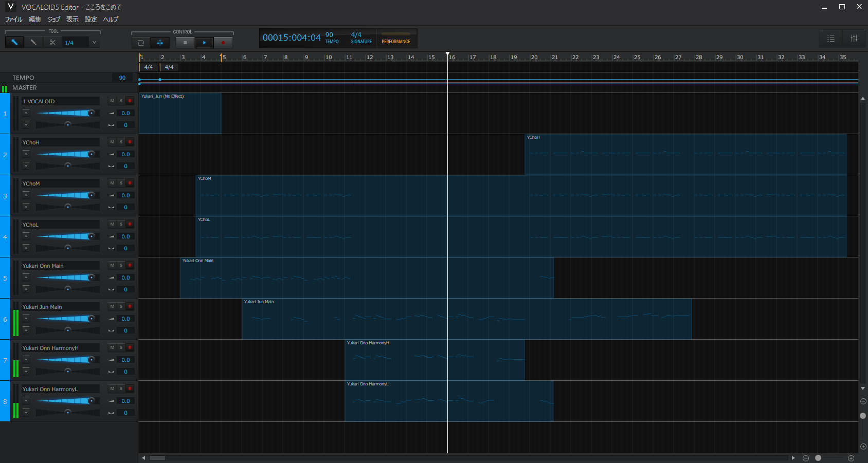Click volume icon of YChoM track

112,195
